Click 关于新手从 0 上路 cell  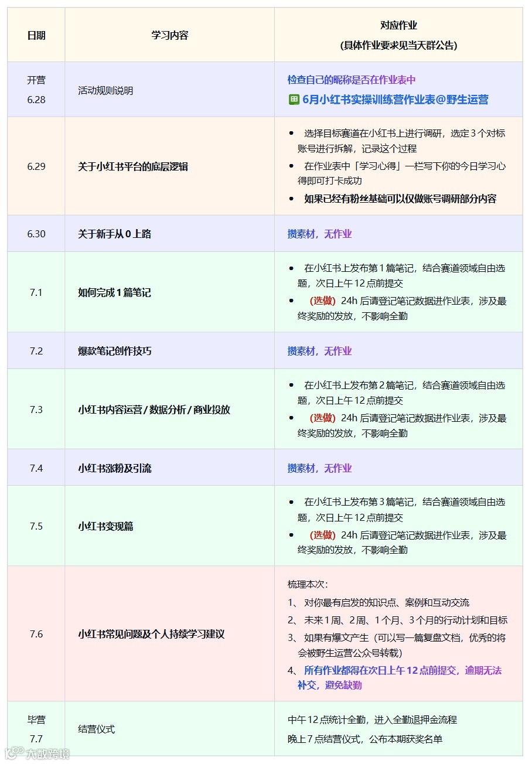coord(170,234)
